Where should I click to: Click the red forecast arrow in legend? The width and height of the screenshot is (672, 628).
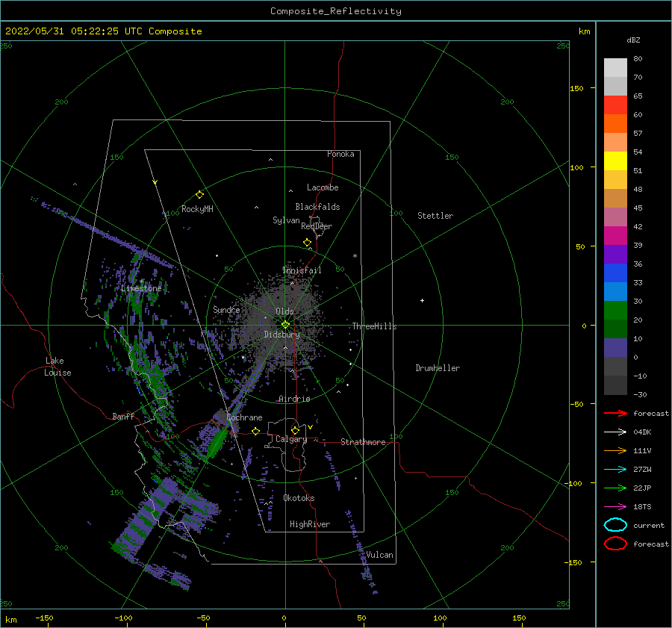[615, 413]
